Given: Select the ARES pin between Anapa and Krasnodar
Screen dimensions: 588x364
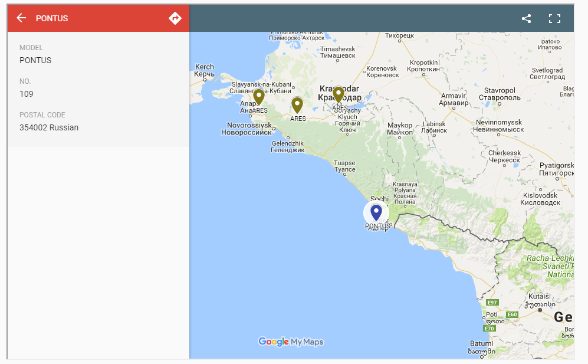Looking at the screenshot, I should 297,106.
